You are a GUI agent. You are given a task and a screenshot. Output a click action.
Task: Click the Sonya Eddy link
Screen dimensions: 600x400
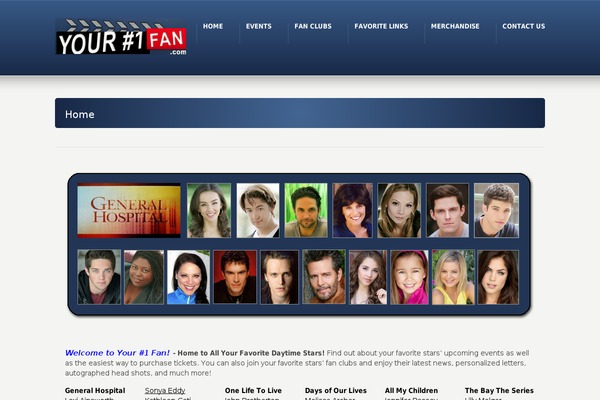(165, 390)
